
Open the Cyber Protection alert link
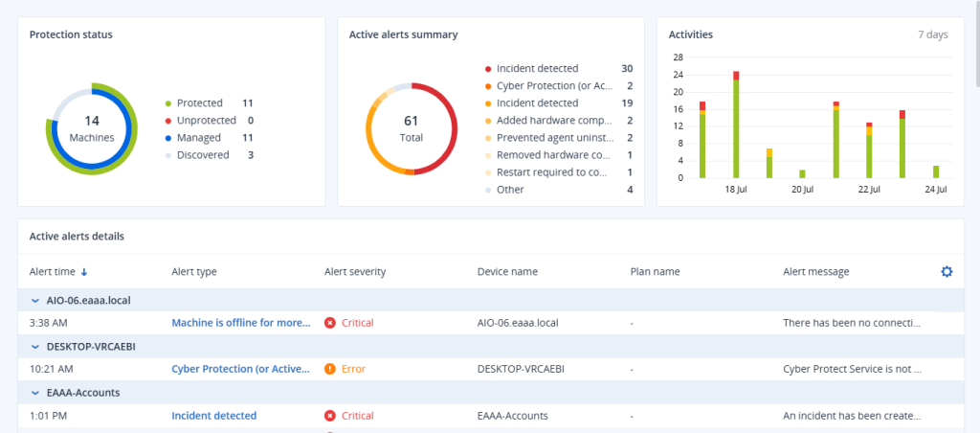240,369
